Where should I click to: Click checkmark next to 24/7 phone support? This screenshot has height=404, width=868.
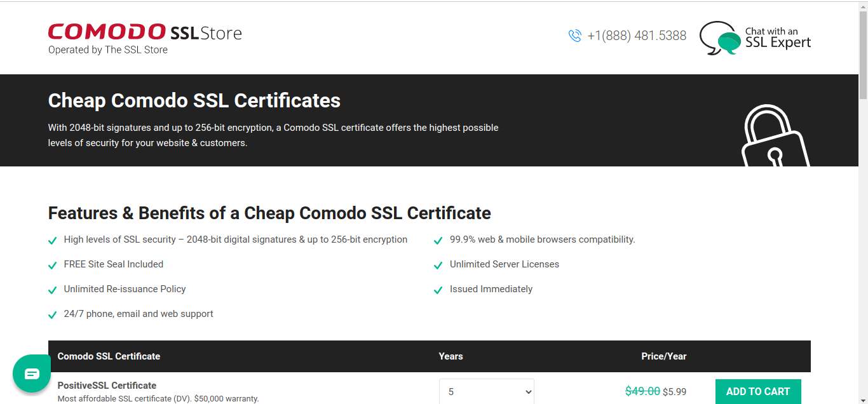pyautogui.click(x=53, y=315)
